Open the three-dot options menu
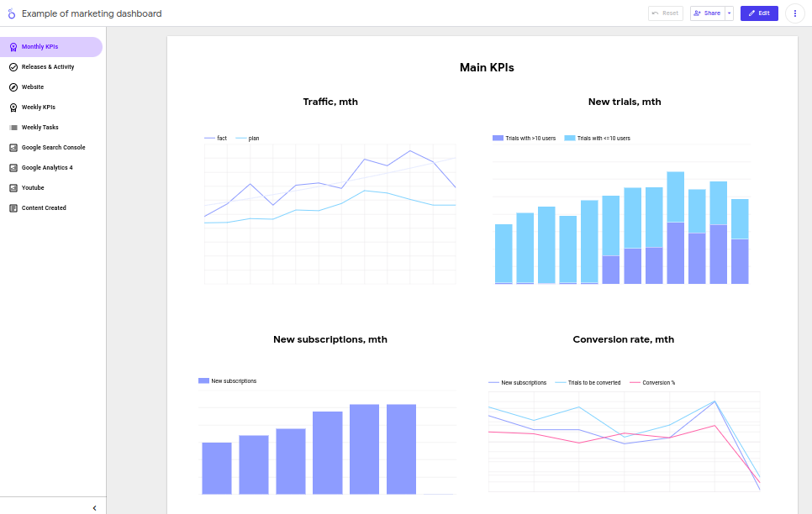Screen dimensions: 812x514 [795, 13]
